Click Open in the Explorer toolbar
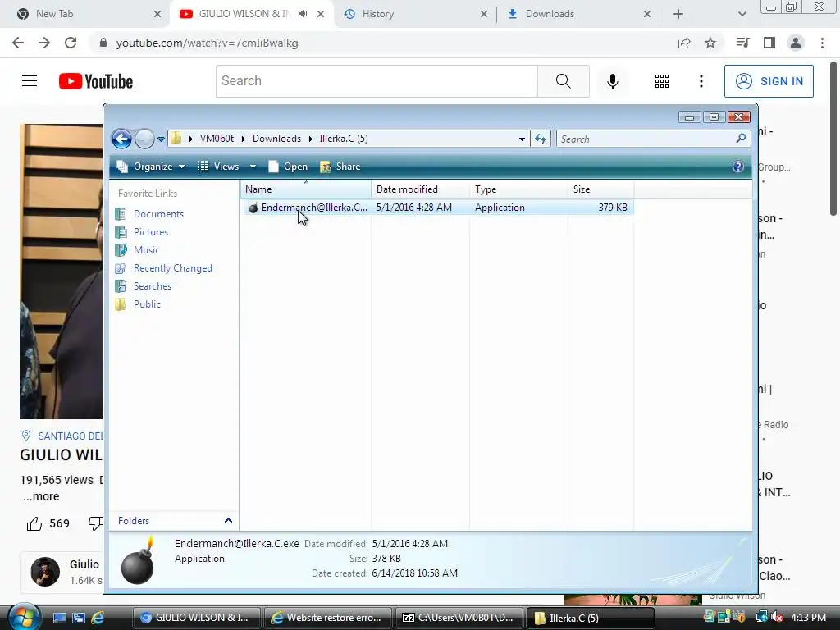 288,167
